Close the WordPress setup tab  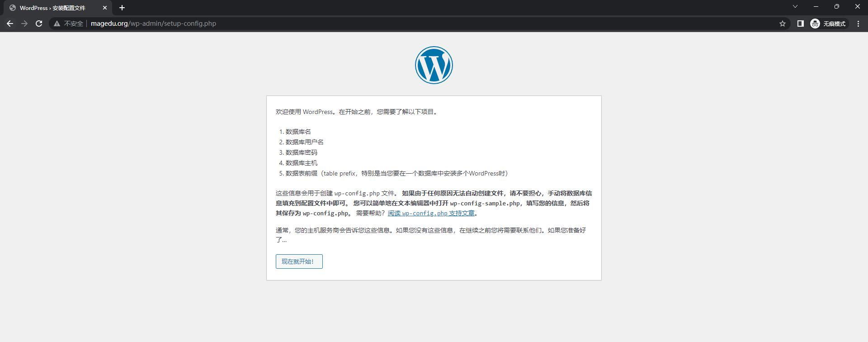pos(105,8)
